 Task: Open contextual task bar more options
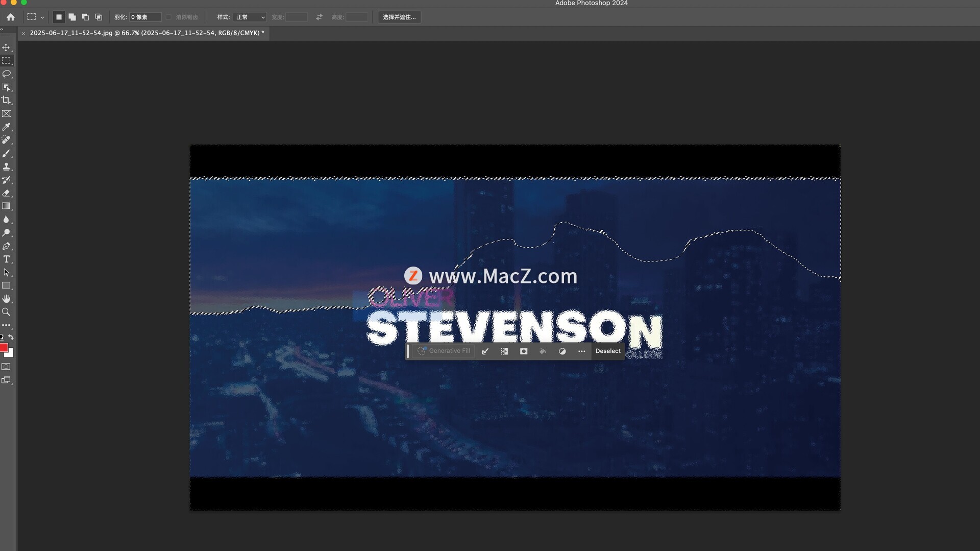click(581, 351)
